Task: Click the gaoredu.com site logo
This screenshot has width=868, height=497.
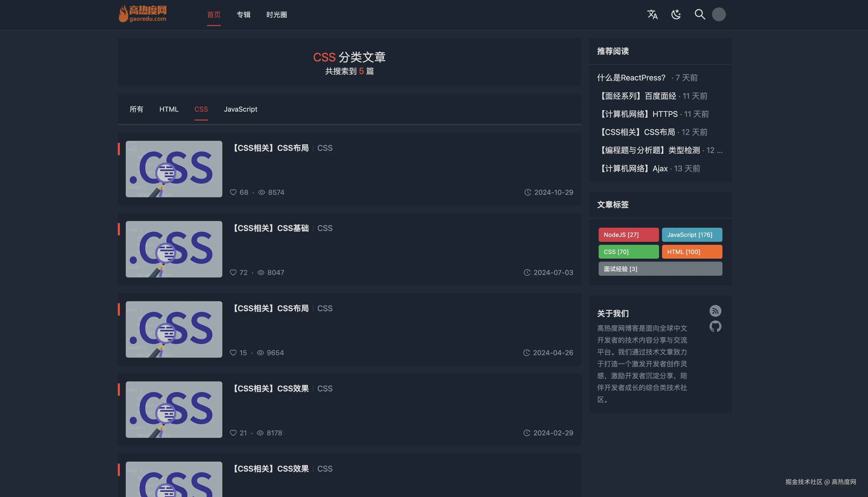Action: [x=143, y=14]
